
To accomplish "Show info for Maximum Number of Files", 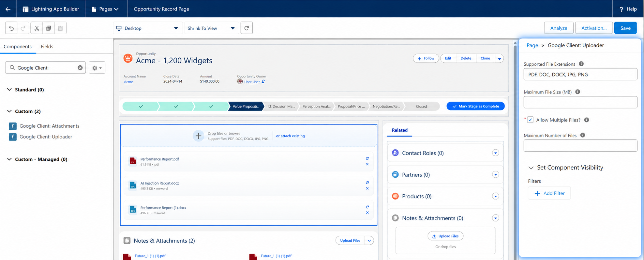I will tap(582, 135).
